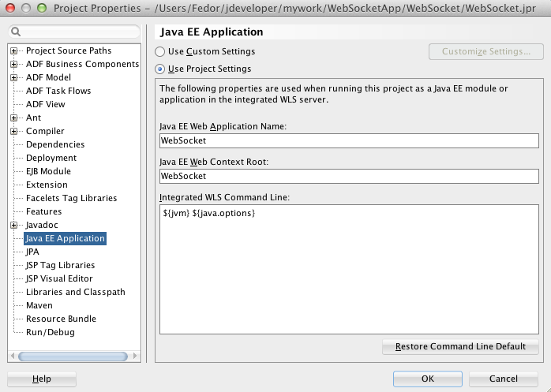
Task: Expand the ADF Model tree node
Action: (14, 77)
